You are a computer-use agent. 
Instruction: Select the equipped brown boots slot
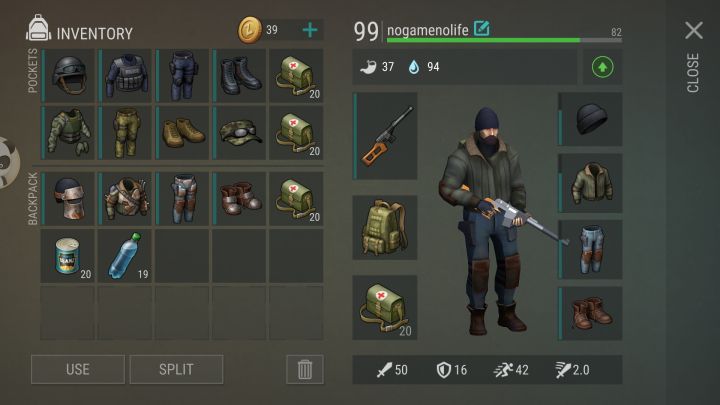(591, 313)
